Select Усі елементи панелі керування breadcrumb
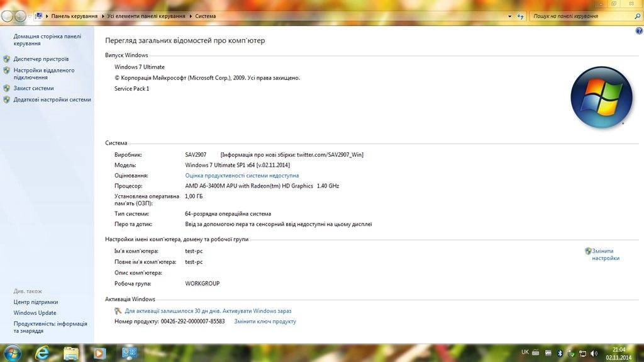Image resolution: width=644 pixels, height=362 pixels. [146, 16]
